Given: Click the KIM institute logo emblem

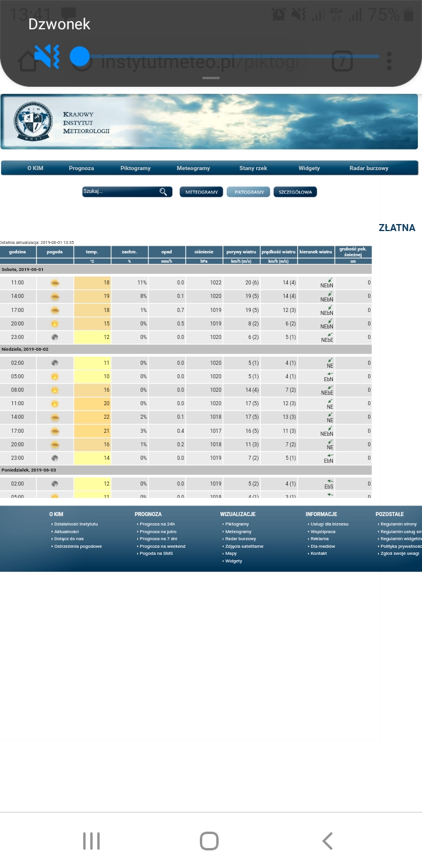Looking at the screenshot, I should pos(33,121).
